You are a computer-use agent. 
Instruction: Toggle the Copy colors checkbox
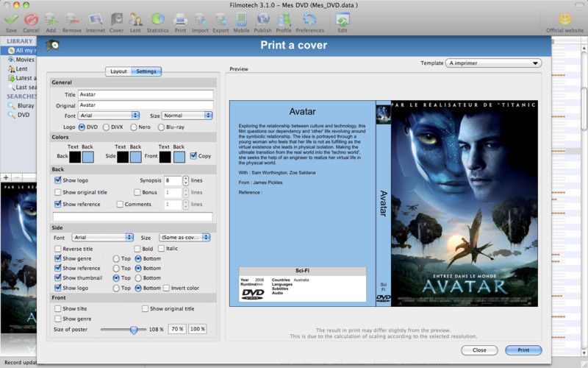(193, 155)
